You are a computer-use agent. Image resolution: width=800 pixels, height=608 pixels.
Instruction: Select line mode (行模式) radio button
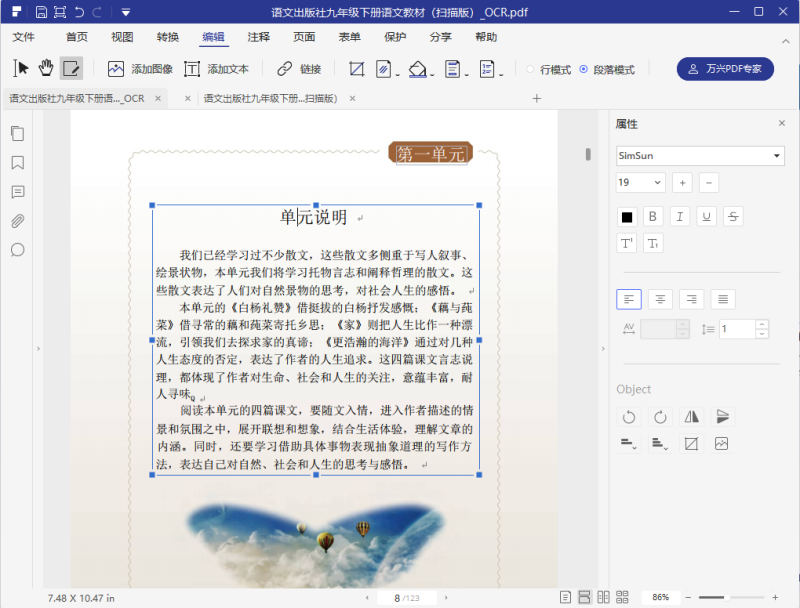[531, 70]
